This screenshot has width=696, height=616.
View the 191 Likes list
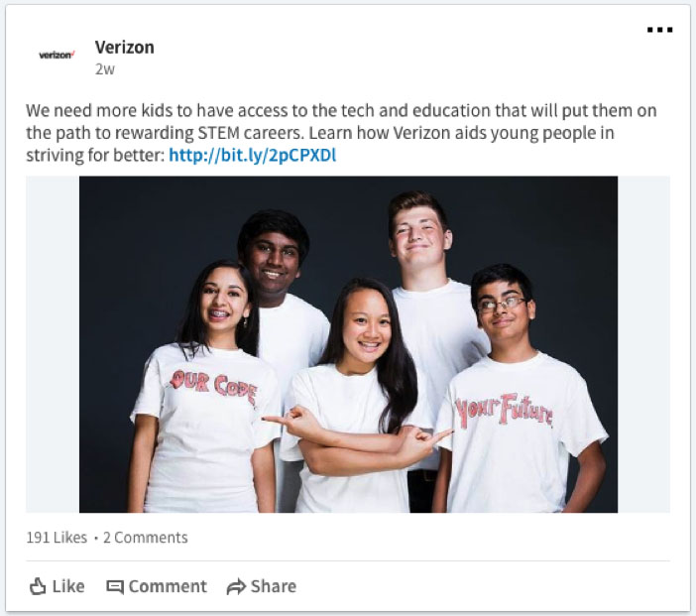pyautogui.click(x=57, y=538)
